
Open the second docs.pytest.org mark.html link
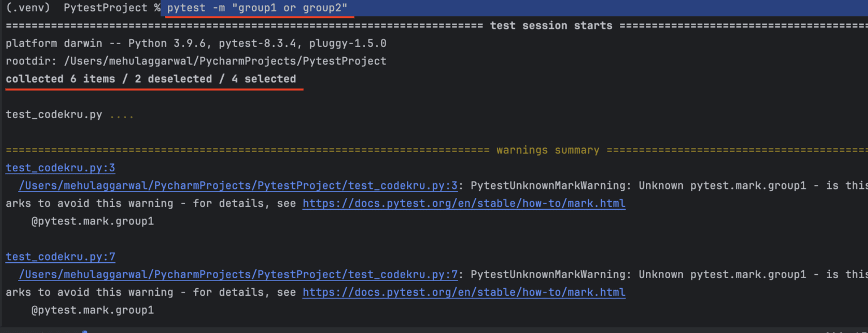click(463, 292)
